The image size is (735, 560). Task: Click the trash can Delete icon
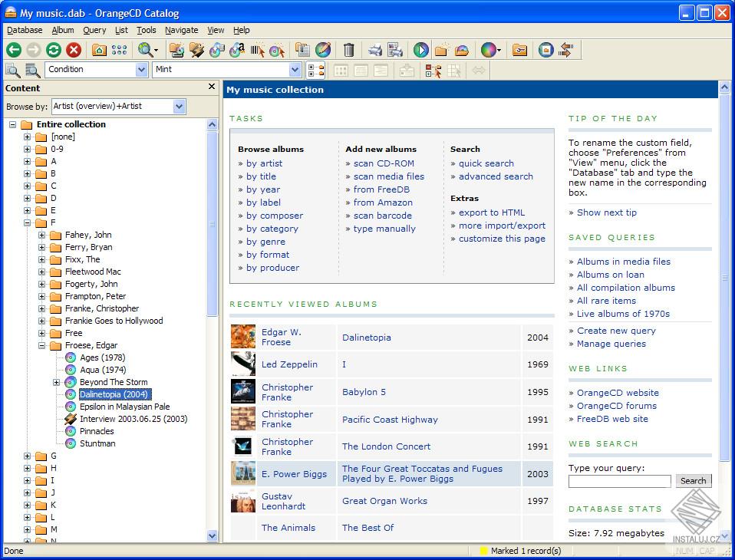(x=348, y=50)
